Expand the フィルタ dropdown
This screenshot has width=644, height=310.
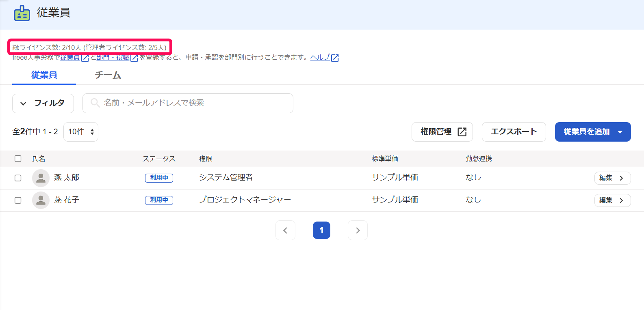[x=43, y=103]
